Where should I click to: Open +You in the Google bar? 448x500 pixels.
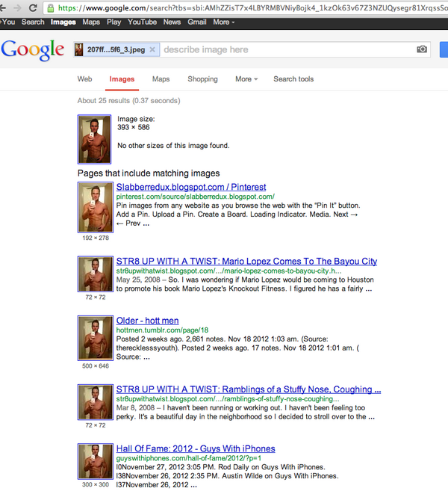pyautogui.click(x=7, y=22)
